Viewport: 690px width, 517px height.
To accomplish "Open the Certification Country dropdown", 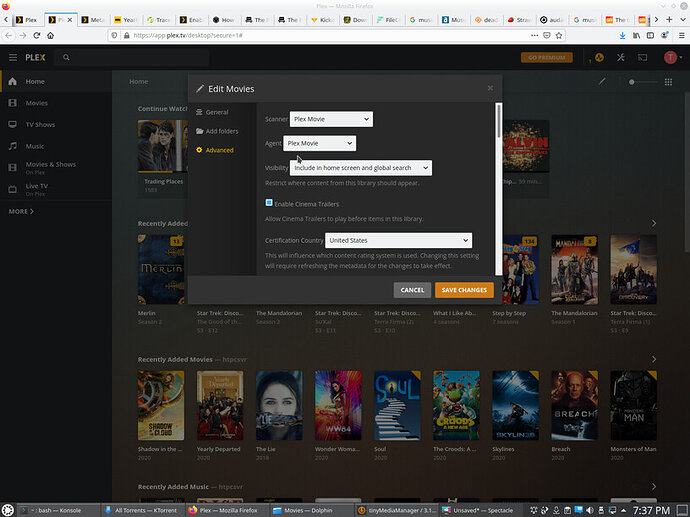I will pyautogui.click(x=399, y=241).
